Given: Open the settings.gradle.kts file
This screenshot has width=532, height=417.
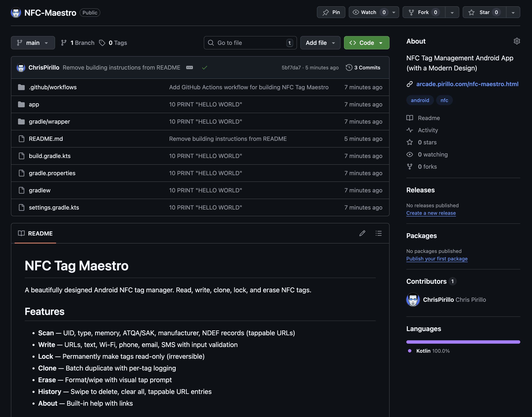Looking at the screenshot, I should pos(54,207).
